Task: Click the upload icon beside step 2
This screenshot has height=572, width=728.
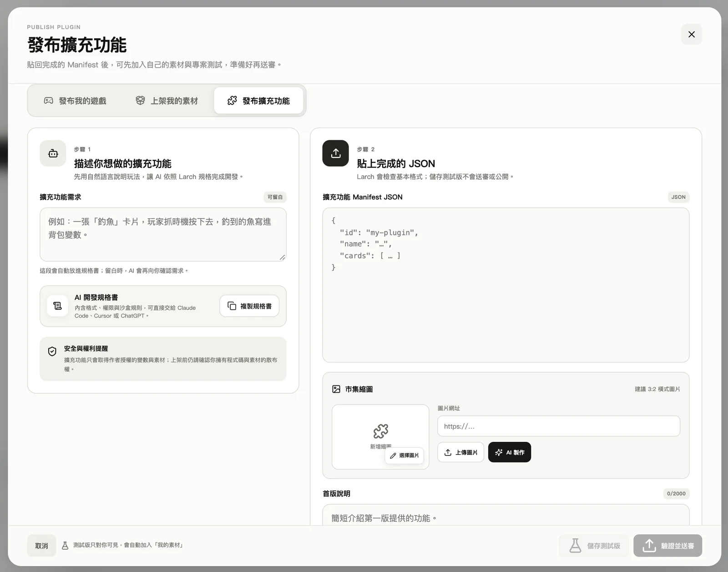Action: (335, 153)
